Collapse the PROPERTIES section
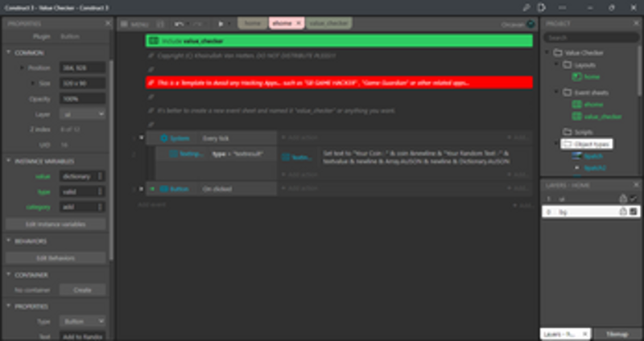 point(8,306)
